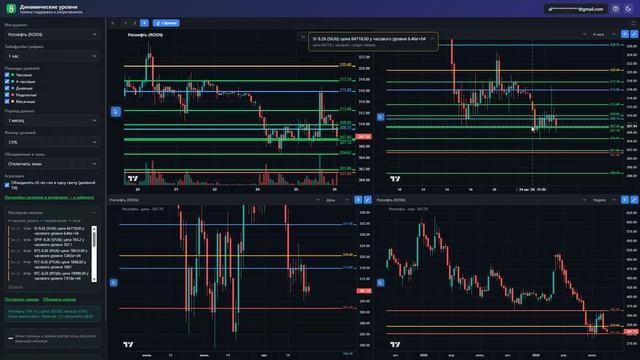Open the data period dropdown 1 месяц
640x360 pixels.
pos(52,121)
